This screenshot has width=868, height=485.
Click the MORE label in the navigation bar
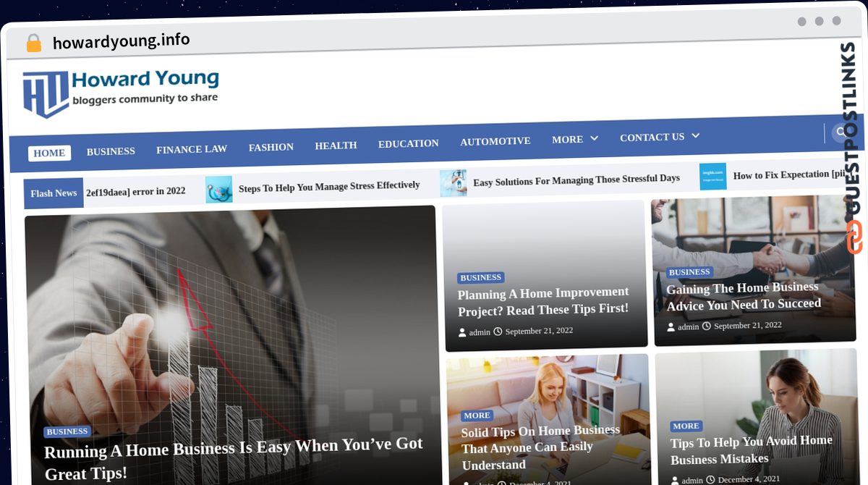[x=567, y=139]
